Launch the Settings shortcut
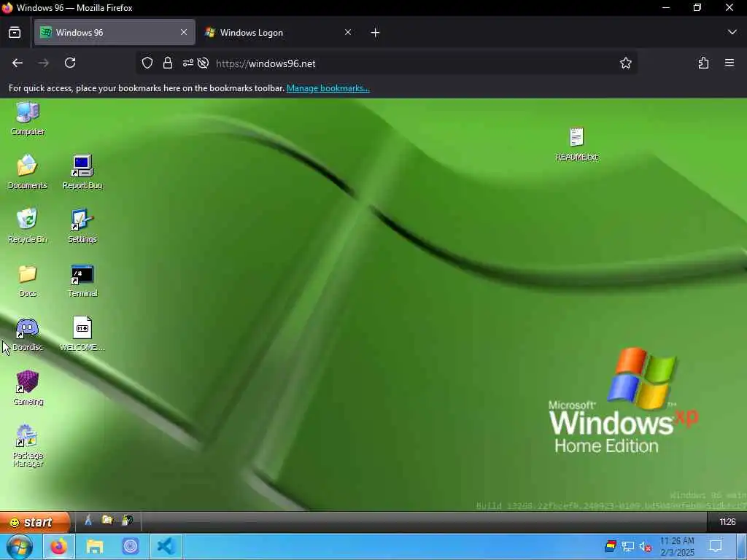Screen dimensions: 747x560 point(82,226)
